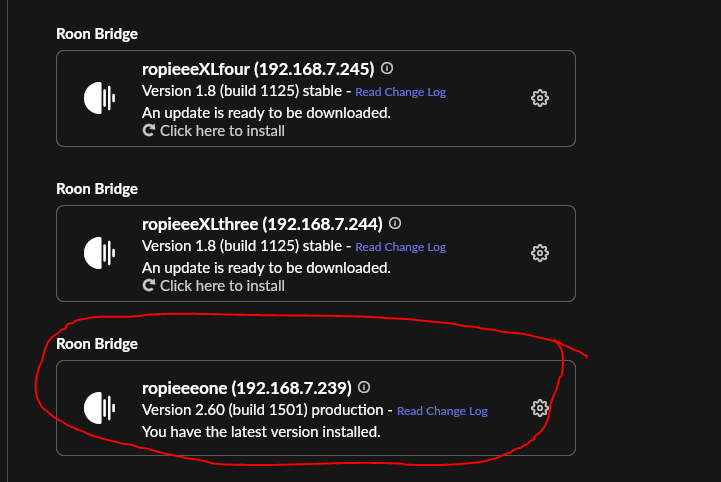The height and width of the screenshot is (482, 721).
Task: Click the Roon Bridge logo for ropieeeXLthree
Action: (x=99, y=253)
